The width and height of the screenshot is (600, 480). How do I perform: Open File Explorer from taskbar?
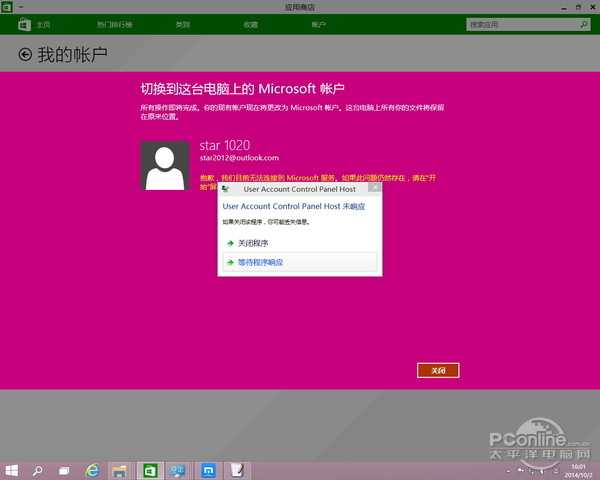(120, 470)
